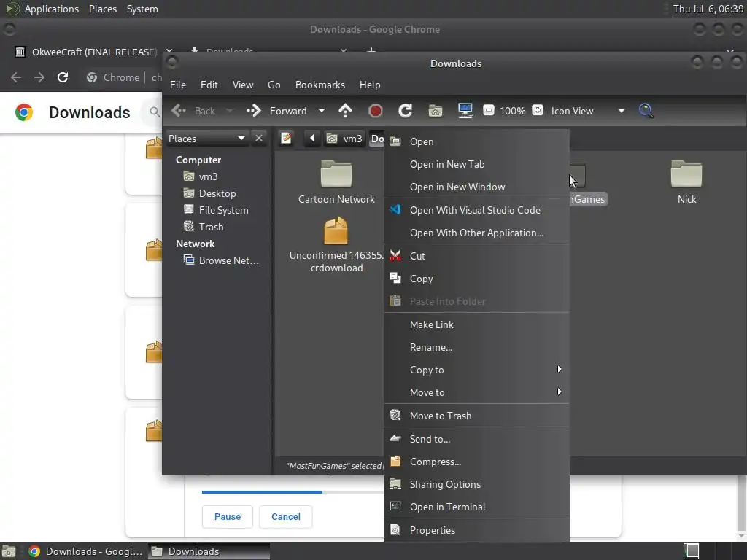Choose Open in Terminal
The height and width of the screenshot is (560, 747).
click(x=477, y=507)
